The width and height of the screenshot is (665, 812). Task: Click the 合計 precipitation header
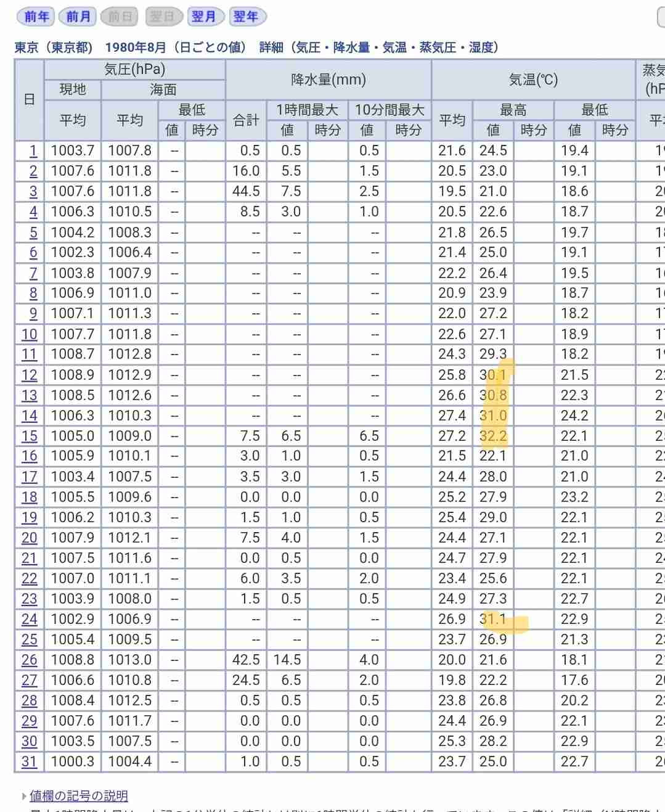(x=246, y=120)
